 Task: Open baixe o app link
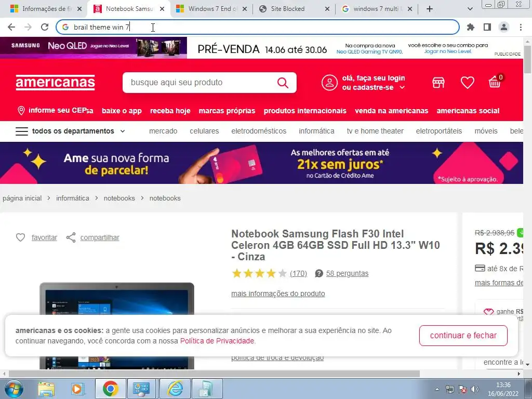pos(122,111)
